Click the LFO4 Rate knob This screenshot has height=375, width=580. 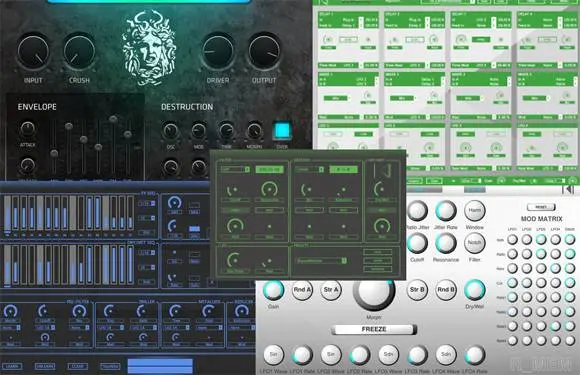click(475, 355)
